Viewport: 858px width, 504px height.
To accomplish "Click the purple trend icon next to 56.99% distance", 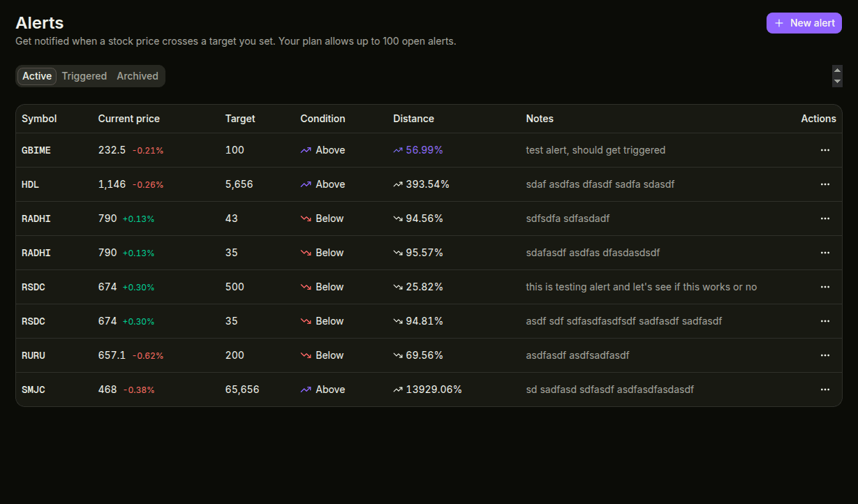I will click(x=399, y=150).
